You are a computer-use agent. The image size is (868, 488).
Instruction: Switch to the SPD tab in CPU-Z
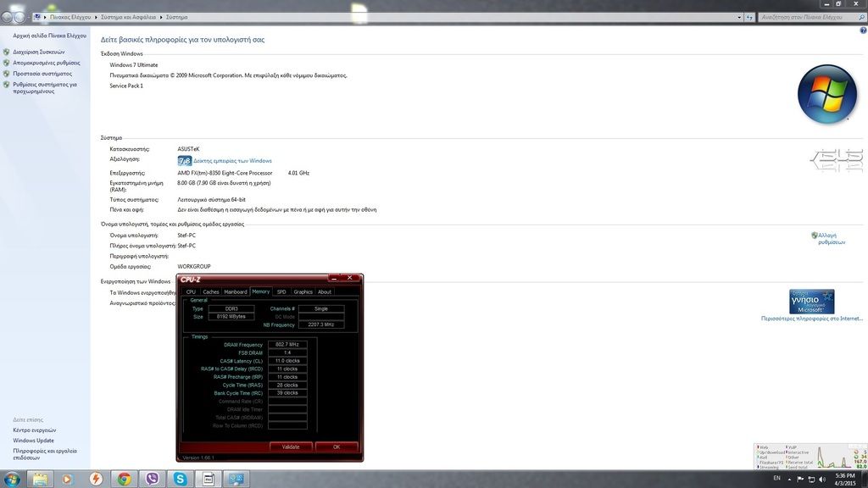click(281, 291)
